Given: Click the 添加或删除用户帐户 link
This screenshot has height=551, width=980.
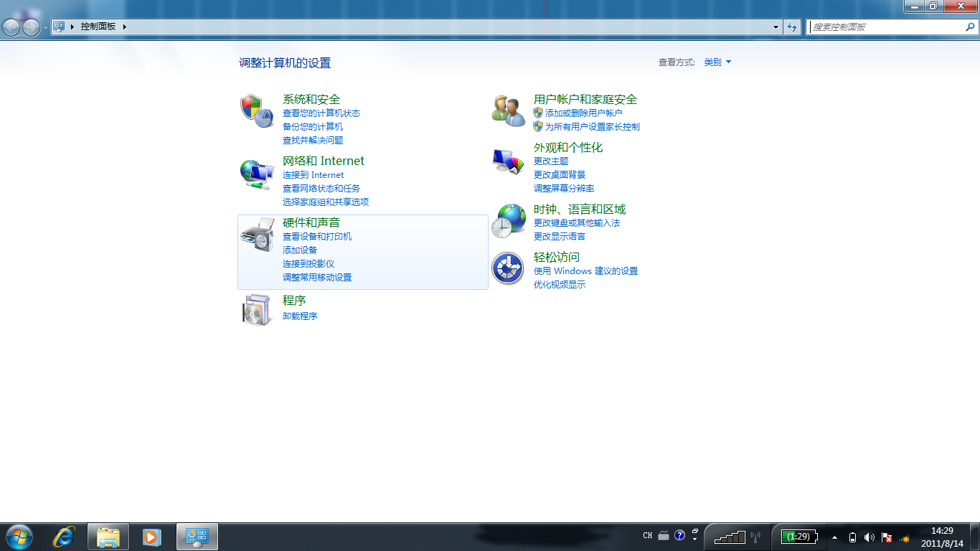Looking at the screenshot, I should [x=583, y=113].
